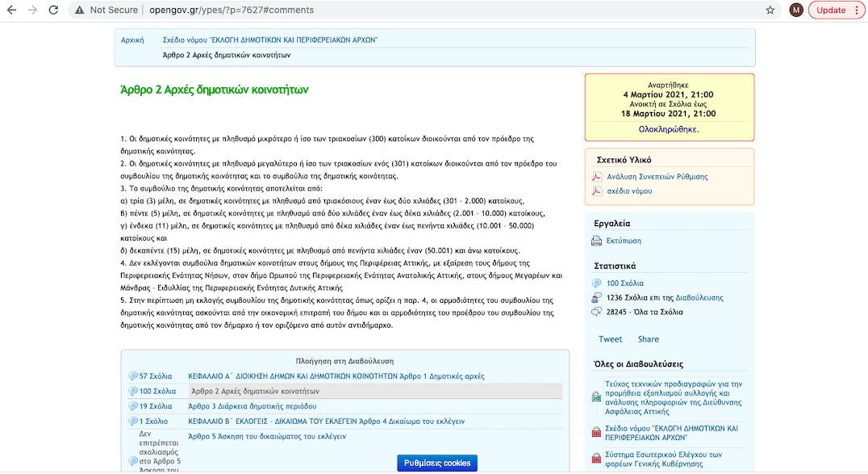Click the 28245 - Όλα τα Σχόλια text
Image resolution: width=868 pixels, height=474 pixels.
[645, 313]
